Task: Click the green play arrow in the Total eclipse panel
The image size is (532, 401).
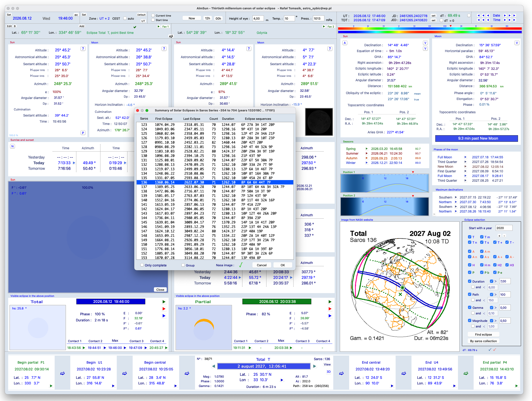Action: coord(164,302)
